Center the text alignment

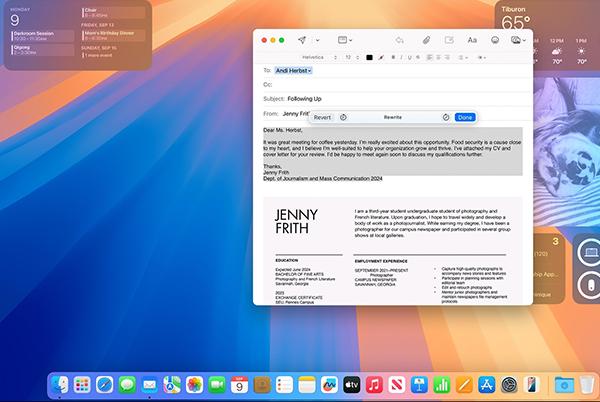[x=438, y=57]
